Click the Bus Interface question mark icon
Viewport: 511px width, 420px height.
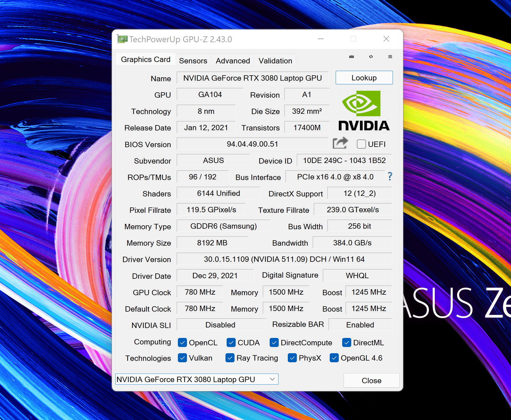coord(390,177)
